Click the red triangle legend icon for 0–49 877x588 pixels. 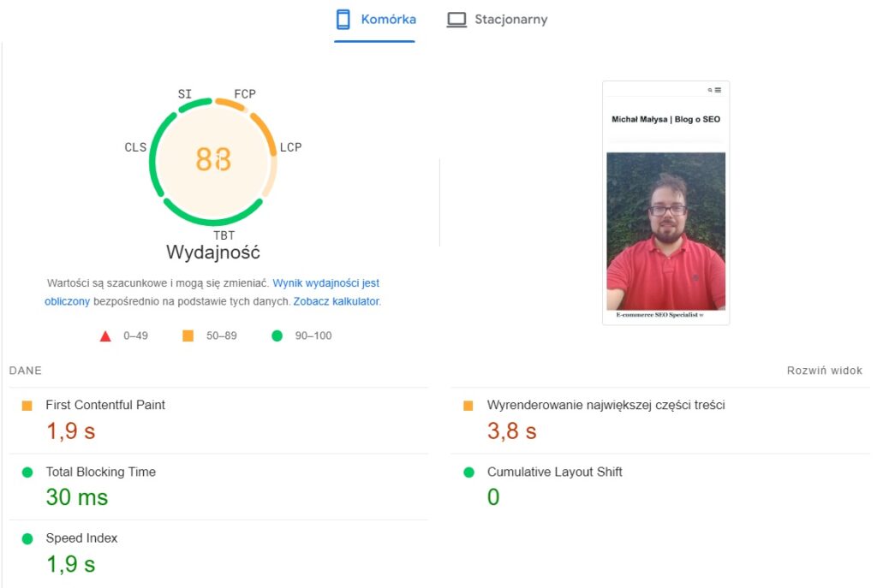[104, 336]
